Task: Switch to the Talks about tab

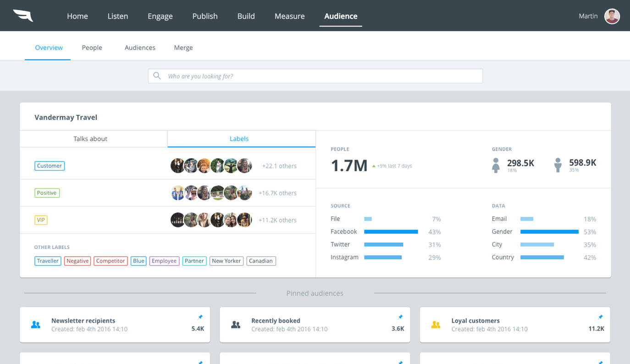Action: point(90,139)
